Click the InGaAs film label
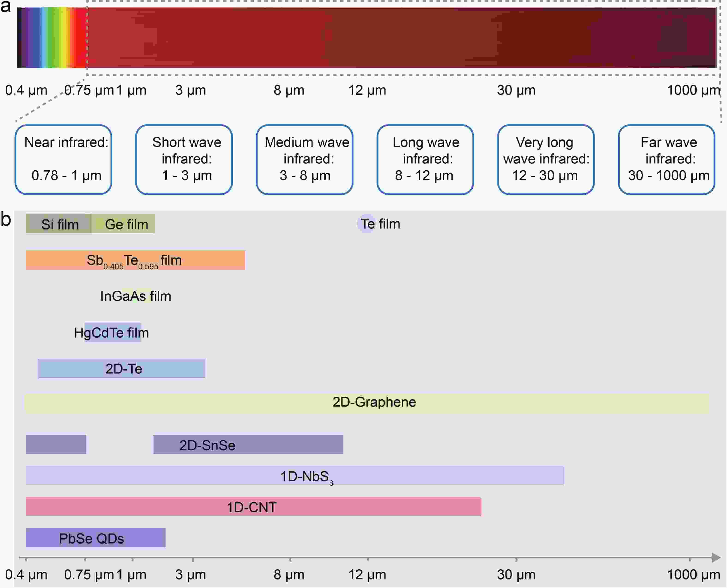The width and height of the screenshot is (727, 588). tap(135, 296)
